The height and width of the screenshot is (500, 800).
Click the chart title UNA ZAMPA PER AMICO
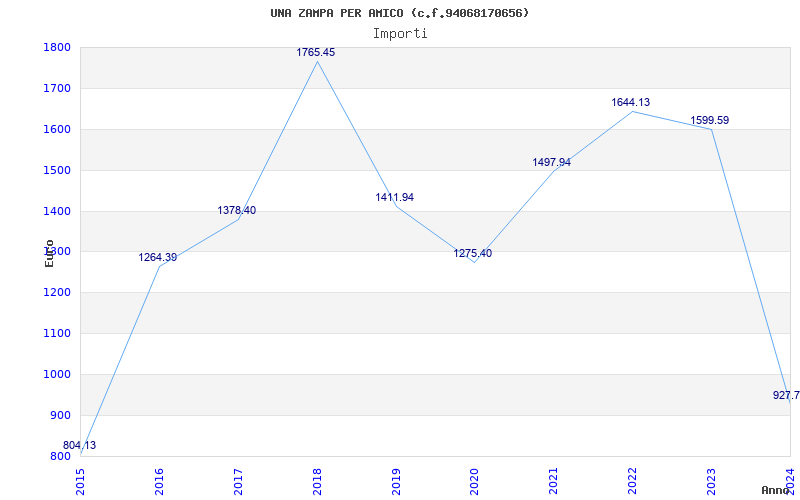(x=399, y=13)
